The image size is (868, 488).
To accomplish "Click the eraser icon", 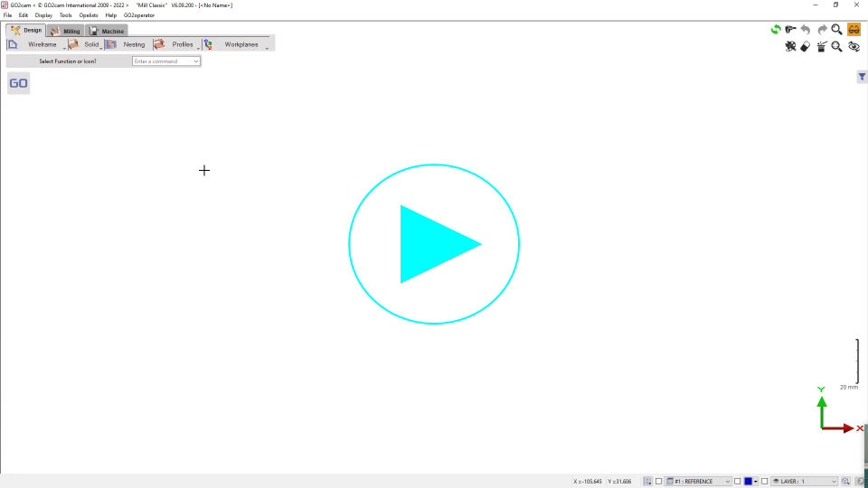I will pos(806,47).
